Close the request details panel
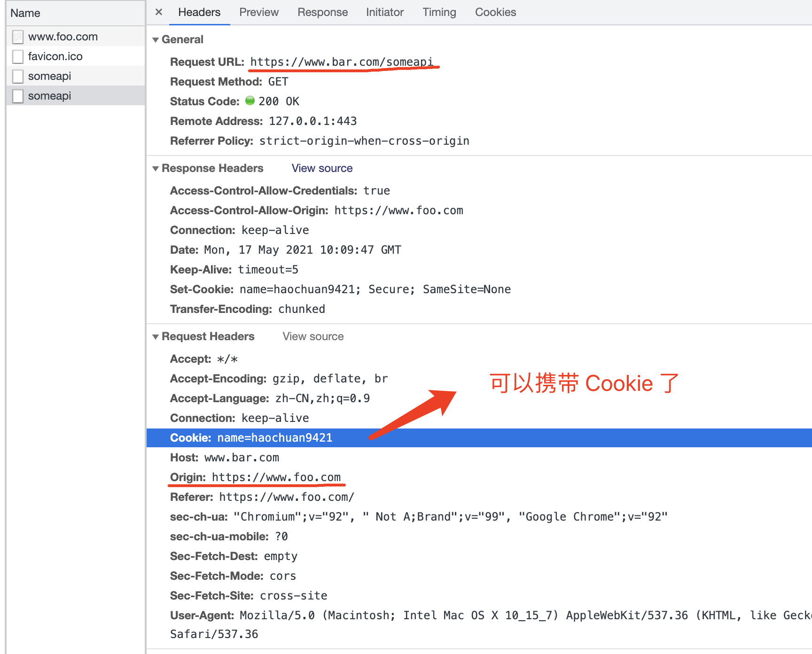Image resolution: width=812 pixels, height=654 pixels. point(158,12)
